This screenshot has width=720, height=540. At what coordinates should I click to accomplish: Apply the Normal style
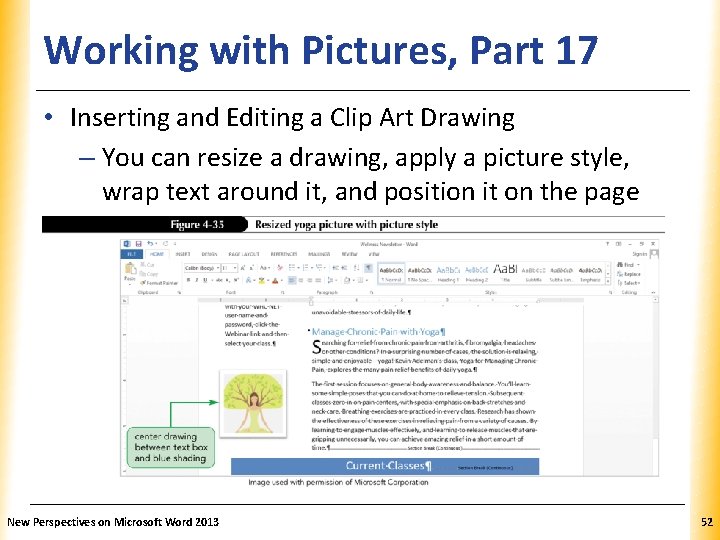(391, 274)
